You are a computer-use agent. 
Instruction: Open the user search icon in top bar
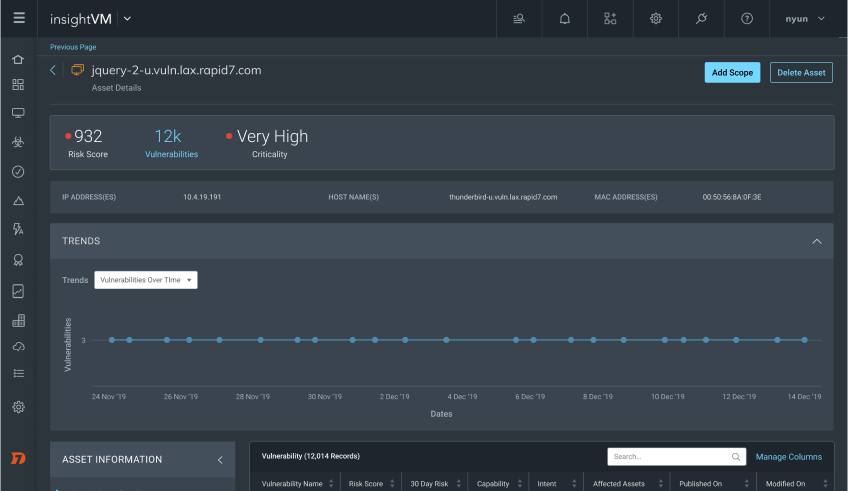coord(519,19)
